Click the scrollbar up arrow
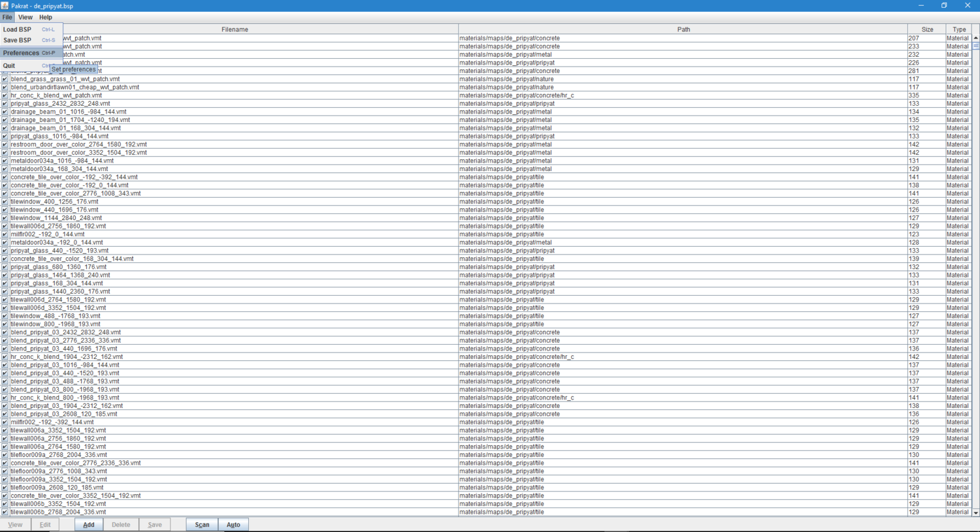This screenshot has height=532, width=980. (975, 38)
